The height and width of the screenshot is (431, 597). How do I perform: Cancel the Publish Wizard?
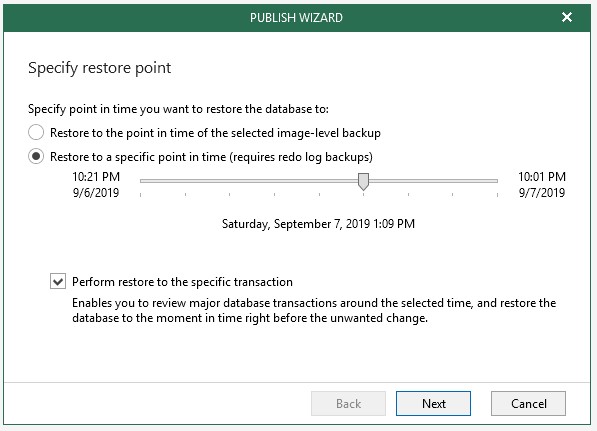(528, 403)
